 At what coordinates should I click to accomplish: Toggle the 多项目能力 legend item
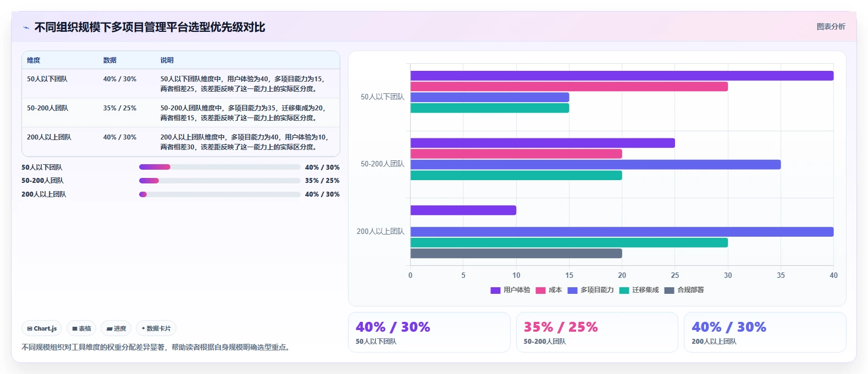tap(590, 290)
